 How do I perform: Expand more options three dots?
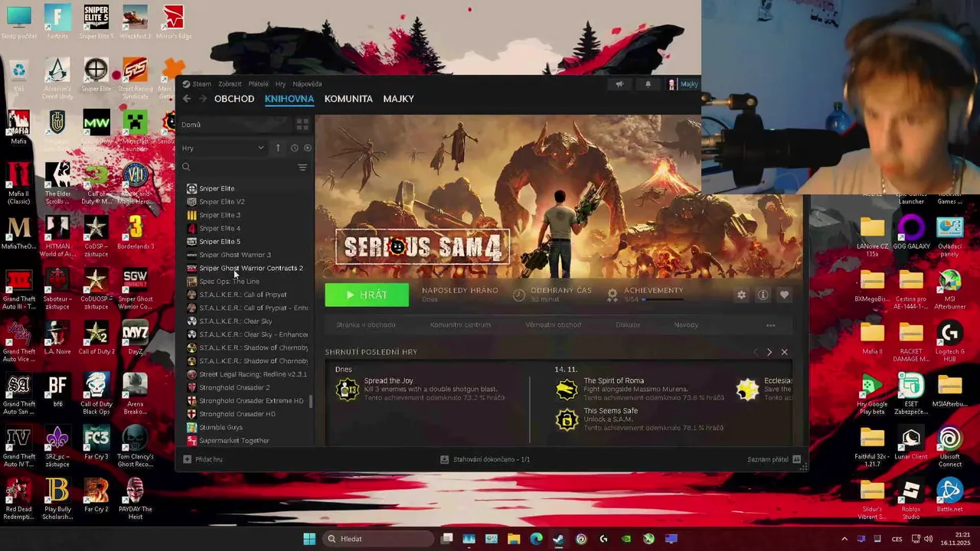coord(771,325)
